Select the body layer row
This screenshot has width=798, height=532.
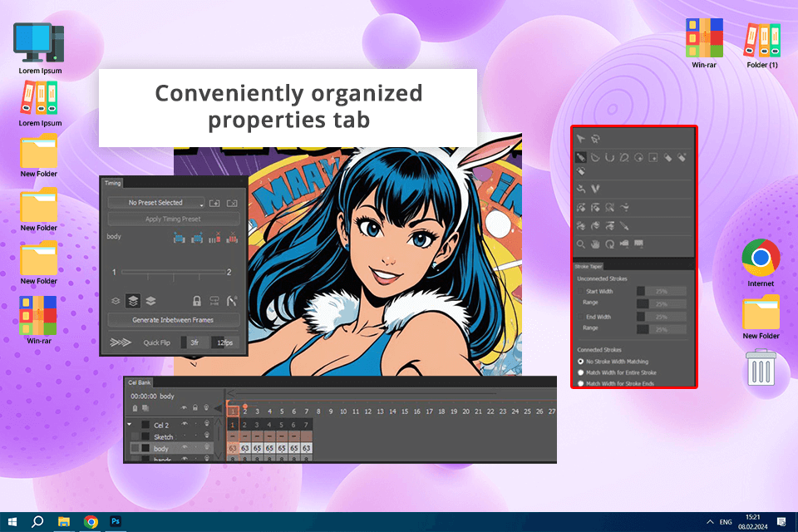click(x=170, y=448)
